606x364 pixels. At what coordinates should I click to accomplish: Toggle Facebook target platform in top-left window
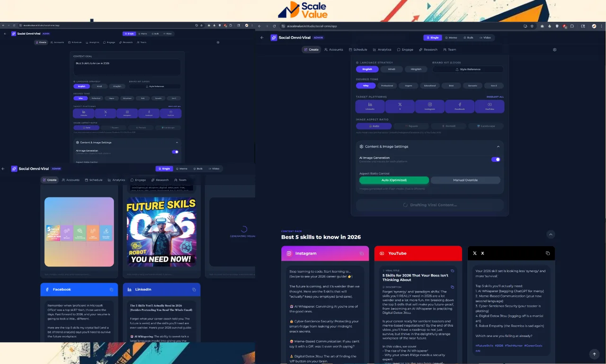(x=149, y=114)
